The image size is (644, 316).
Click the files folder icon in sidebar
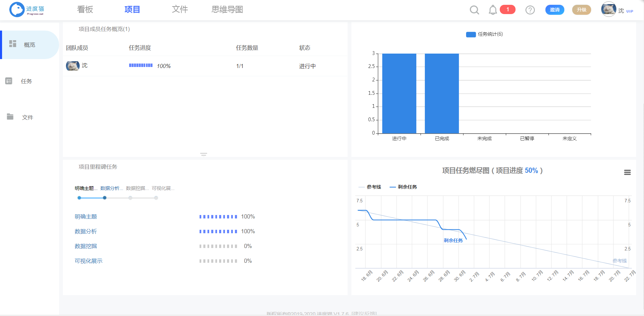tap(10, 117)
